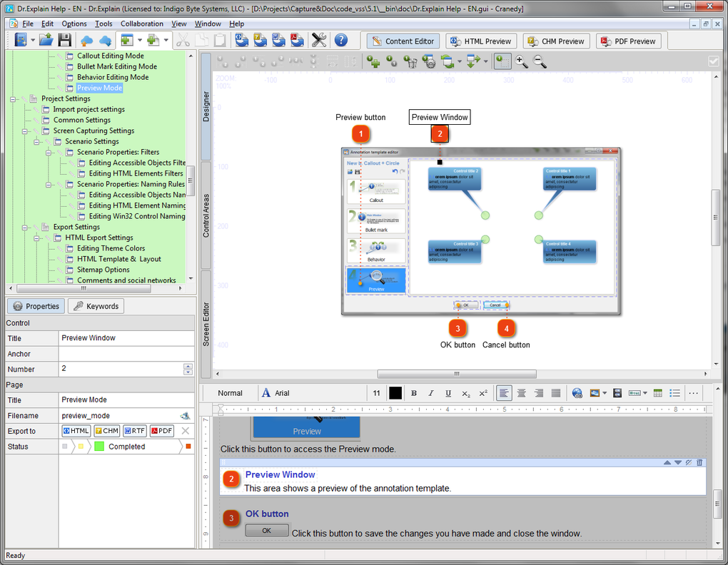Download project from cloud (blue arrow)
The width and height of the screenshot is (728, 565).
tap(105, 41)
